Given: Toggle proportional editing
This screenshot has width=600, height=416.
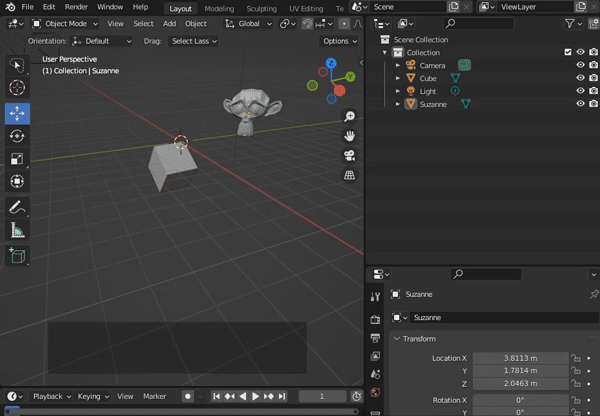Looking at the screenshot, I should pyautogui.click(x=344, y=24).
